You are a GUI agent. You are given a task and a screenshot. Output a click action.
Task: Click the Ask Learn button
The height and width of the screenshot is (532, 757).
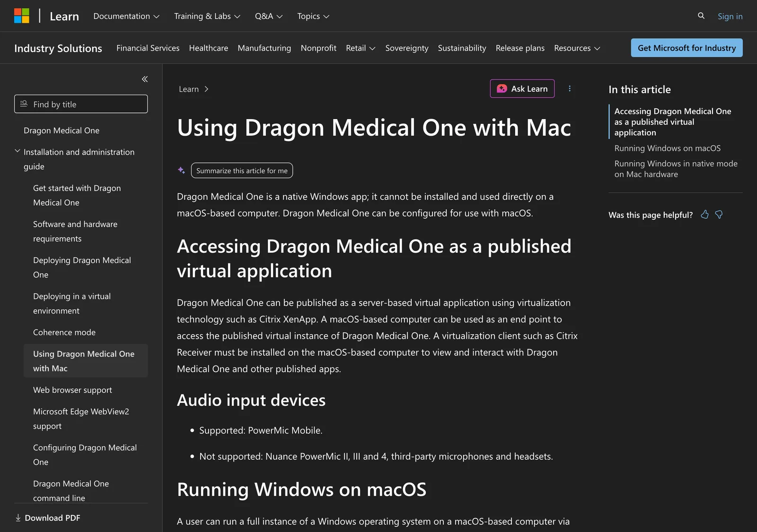click(522, 88)
